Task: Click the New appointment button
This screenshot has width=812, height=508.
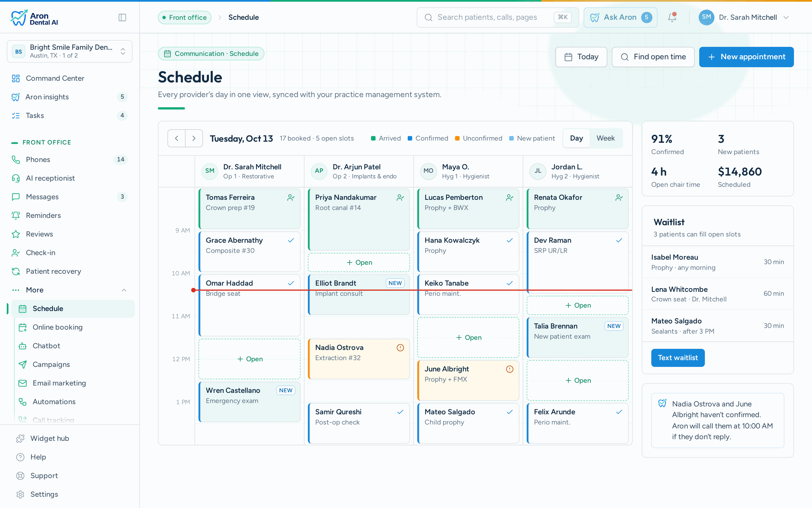Action: point(746,57)
